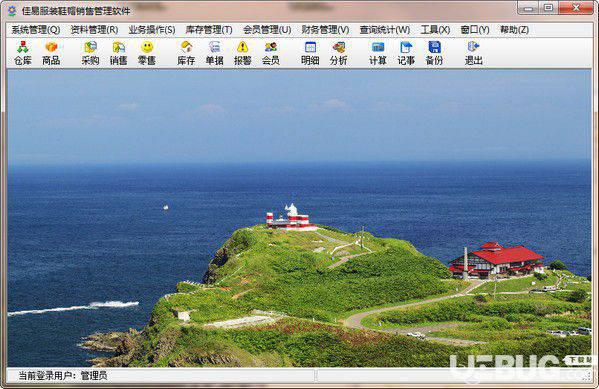
Task: Open the 零售 retail smiley icon
Action: pyautogui.click(x=147, y=53)
